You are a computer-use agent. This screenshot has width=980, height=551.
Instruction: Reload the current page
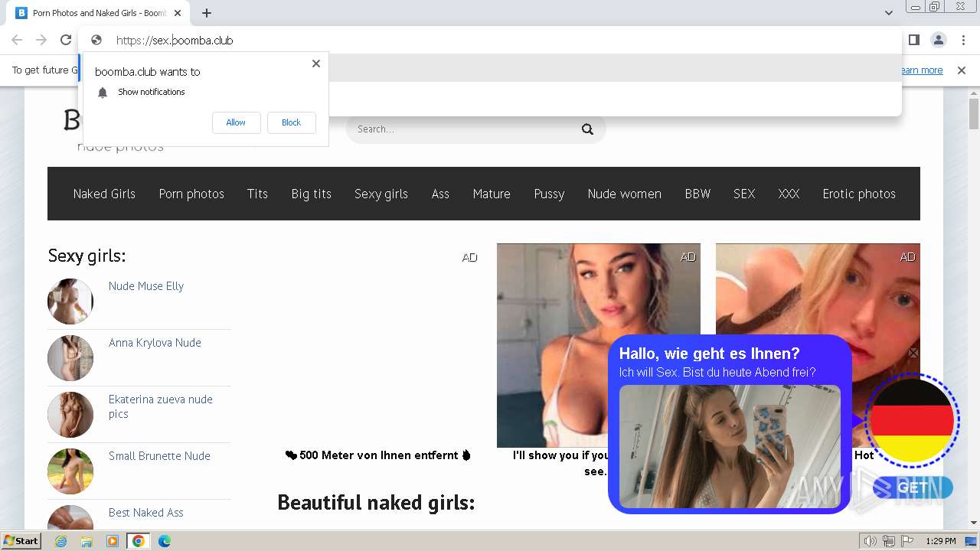click(x=66, y=40)
